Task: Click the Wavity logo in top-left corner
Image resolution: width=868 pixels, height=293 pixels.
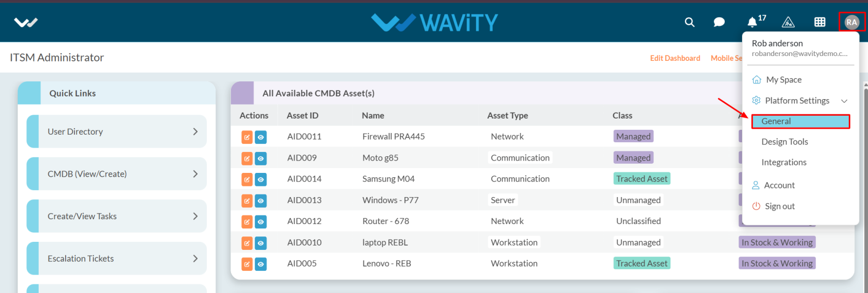Action: (26, 22)
